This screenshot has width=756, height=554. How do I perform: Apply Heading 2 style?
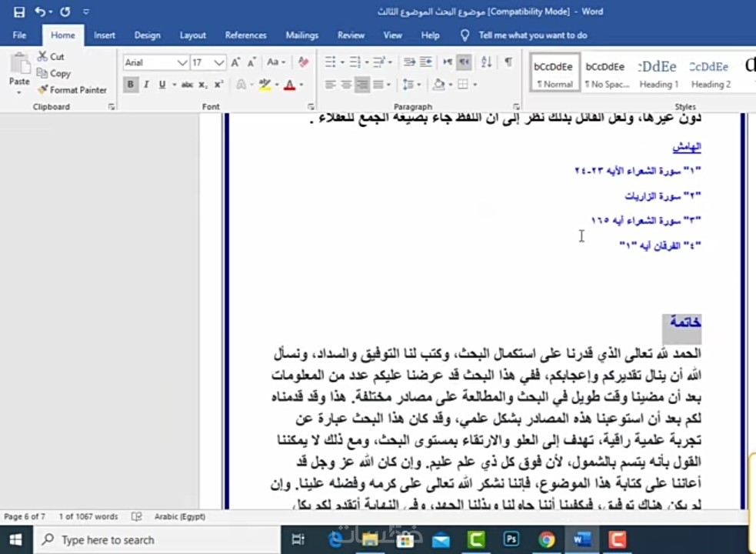710,72
